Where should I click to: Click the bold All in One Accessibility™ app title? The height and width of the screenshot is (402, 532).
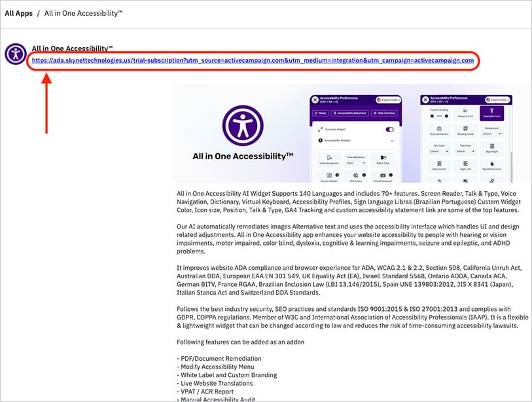click(x=72, y=48)
